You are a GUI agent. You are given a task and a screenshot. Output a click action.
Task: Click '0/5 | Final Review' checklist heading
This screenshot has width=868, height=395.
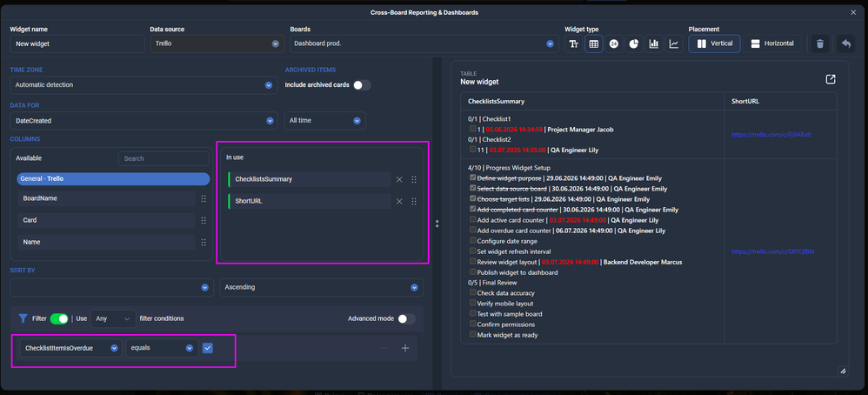(x=494, y=283)
